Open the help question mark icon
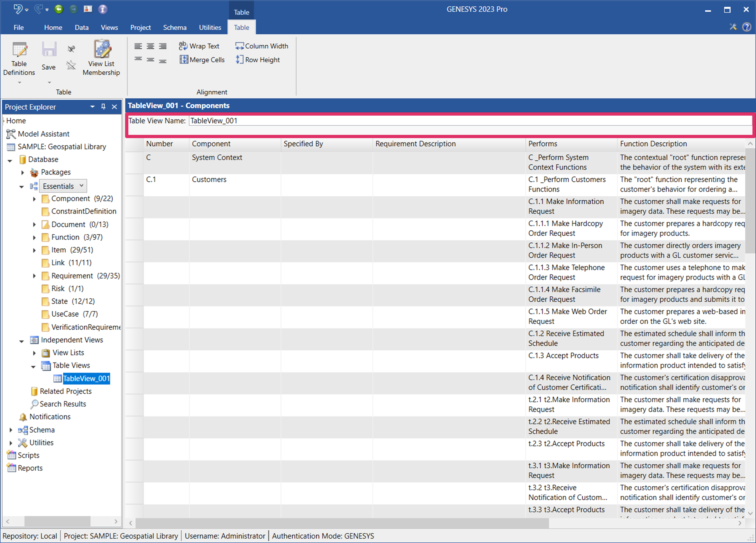 coord(746,27)
